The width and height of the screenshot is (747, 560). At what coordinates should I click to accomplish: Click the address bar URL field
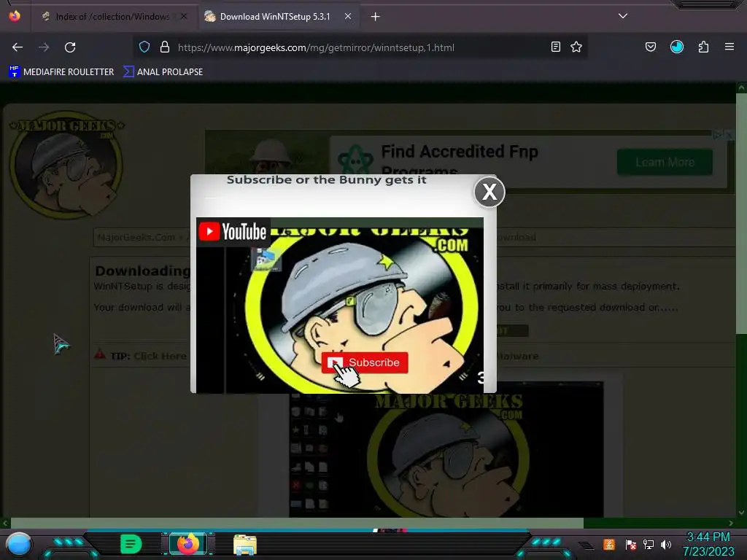click(362, 47)
